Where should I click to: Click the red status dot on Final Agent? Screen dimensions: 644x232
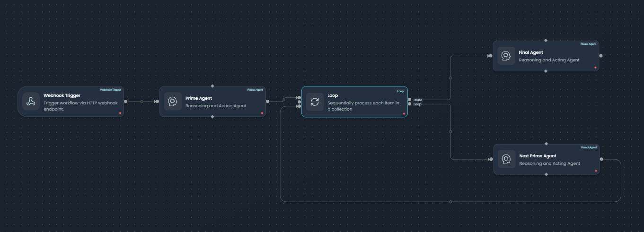click(x=595, y=68)
